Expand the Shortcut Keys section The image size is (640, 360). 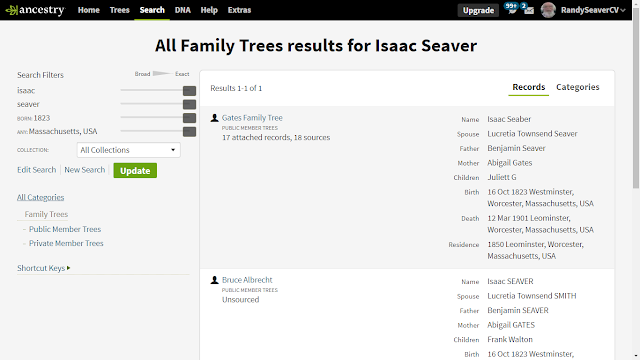click(x=44, y=268)
